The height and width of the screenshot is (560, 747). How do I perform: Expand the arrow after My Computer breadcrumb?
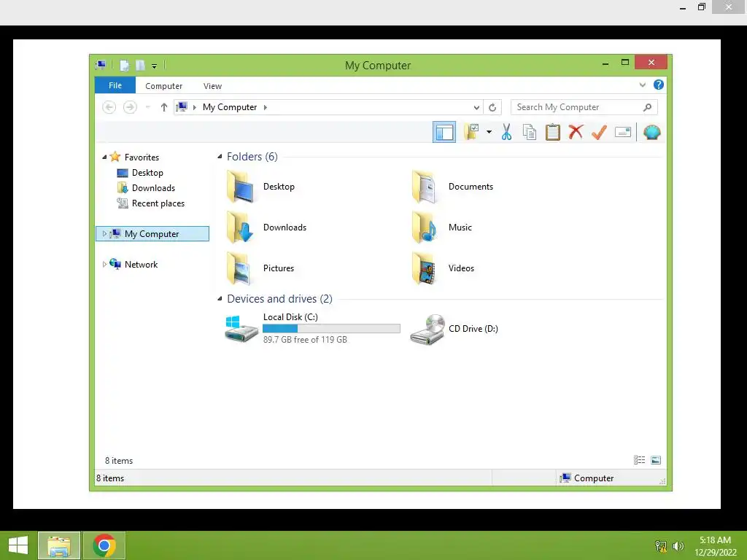tap(266, 107)
